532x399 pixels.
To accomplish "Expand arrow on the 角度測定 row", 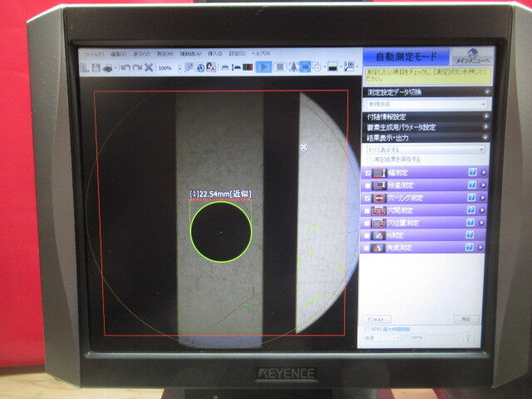I will tap(480, 247).
